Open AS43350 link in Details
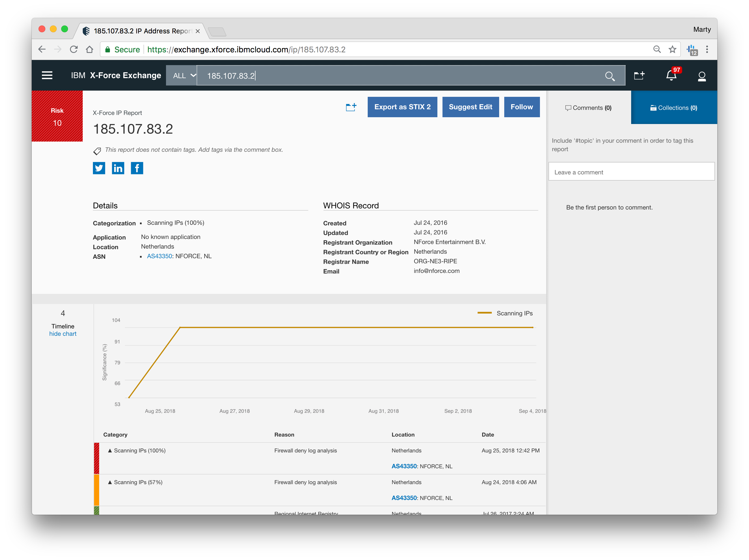 [159, 256]
